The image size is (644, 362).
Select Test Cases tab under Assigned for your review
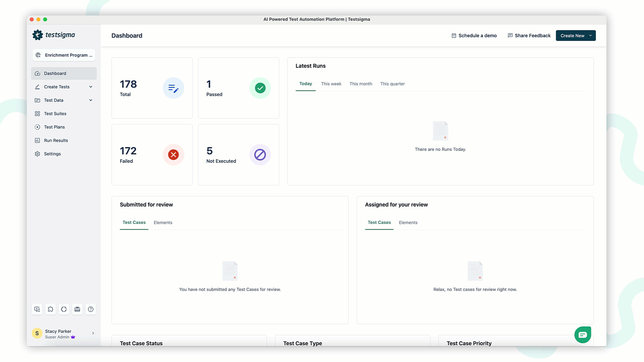pyautogui.click(x=379, y=223)
